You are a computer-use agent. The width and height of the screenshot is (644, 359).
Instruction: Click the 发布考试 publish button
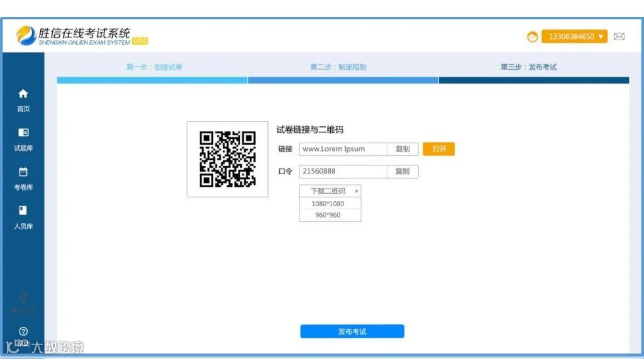[352, 331]
